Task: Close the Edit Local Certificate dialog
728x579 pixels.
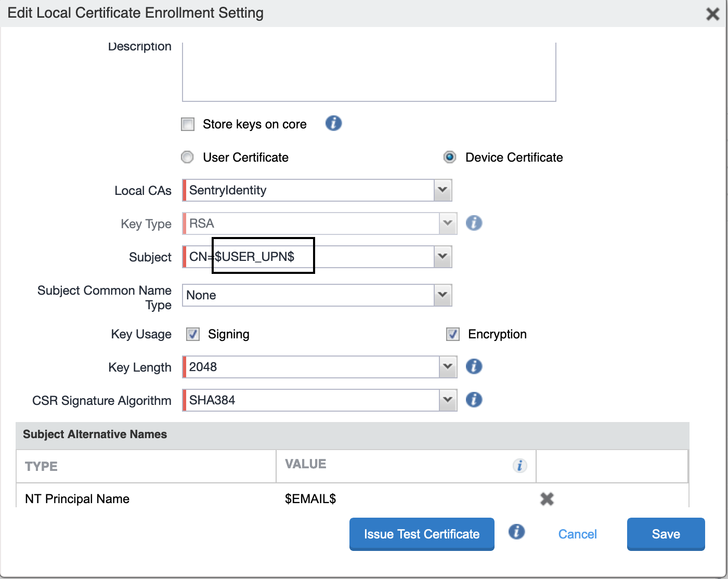Action: [x=712, y=14]
